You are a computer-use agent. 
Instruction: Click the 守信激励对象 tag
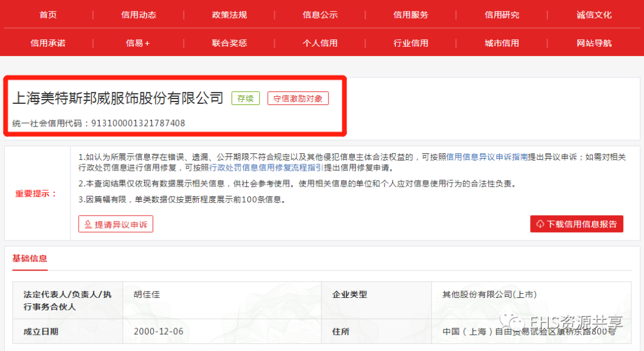point(298,98)
